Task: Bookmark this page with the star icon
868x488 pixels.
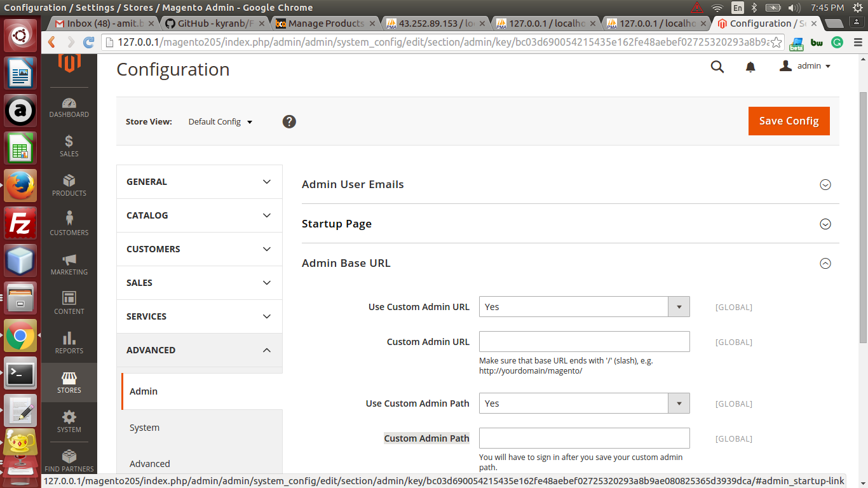Action: [x=776, y=43]
